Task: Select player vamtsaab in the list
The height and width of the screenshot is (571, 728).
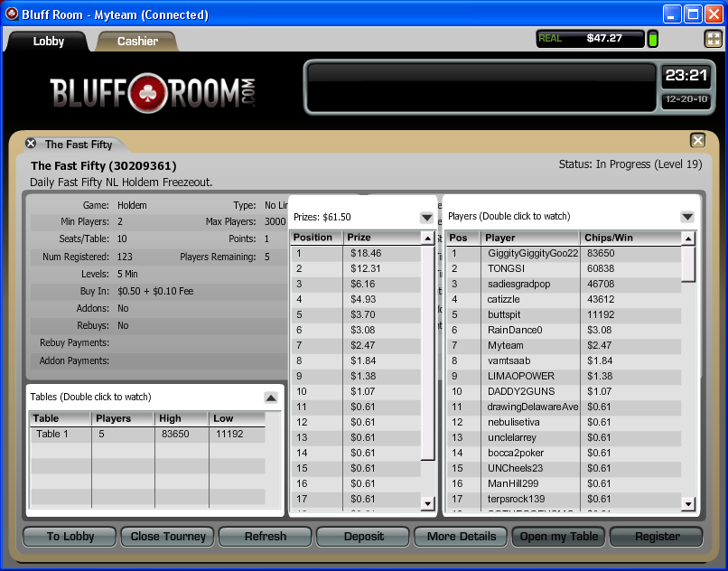Action: click(x=564, y=361)
